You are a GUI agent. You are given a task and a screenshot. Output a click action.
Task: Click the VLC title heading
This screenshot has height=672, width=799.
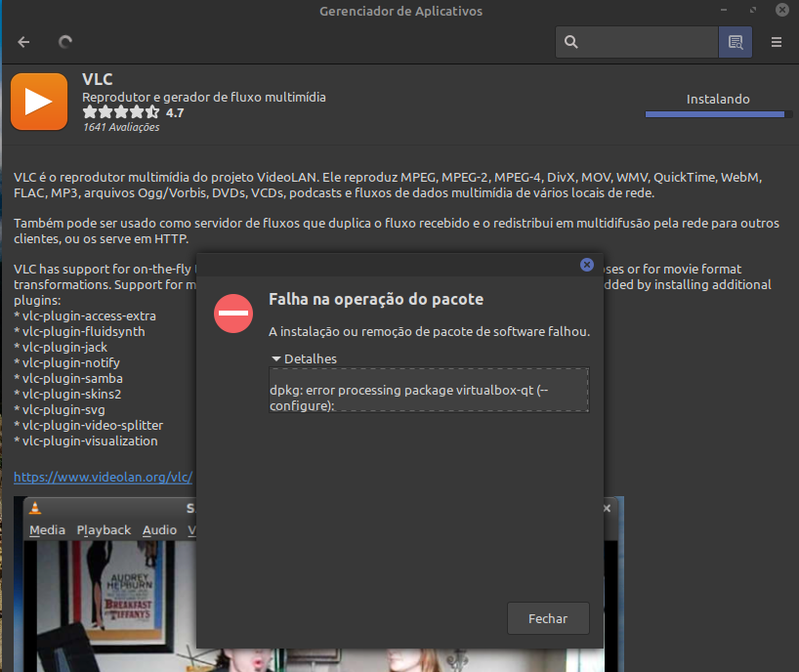tap(98, 79)
